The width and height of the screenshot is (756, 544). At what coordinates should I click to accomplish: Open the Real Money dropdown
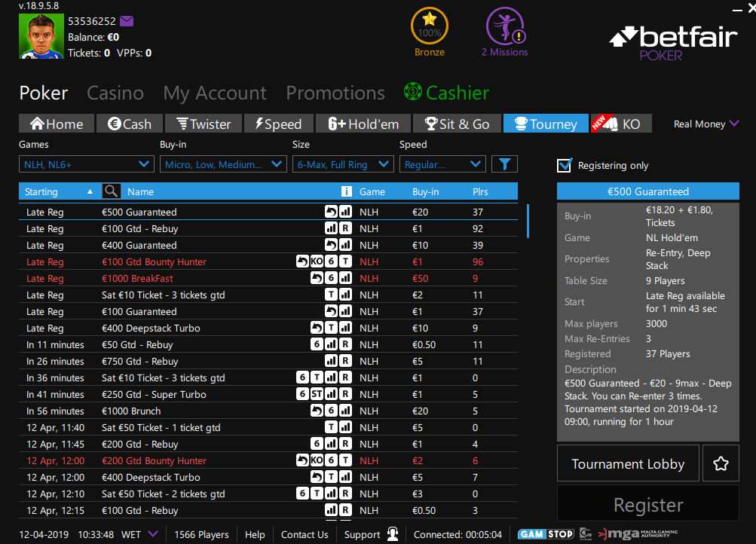705,124
